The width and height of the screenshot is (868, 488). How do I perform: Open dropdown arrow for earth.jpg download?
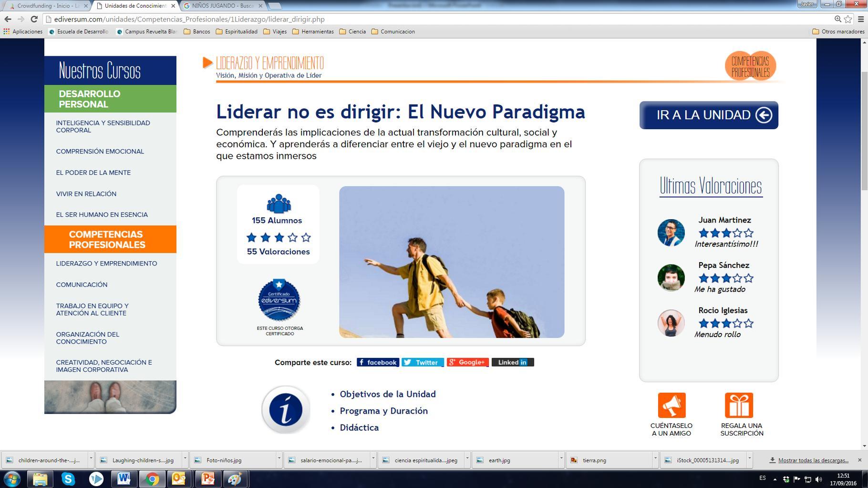(x=561, y=458)
